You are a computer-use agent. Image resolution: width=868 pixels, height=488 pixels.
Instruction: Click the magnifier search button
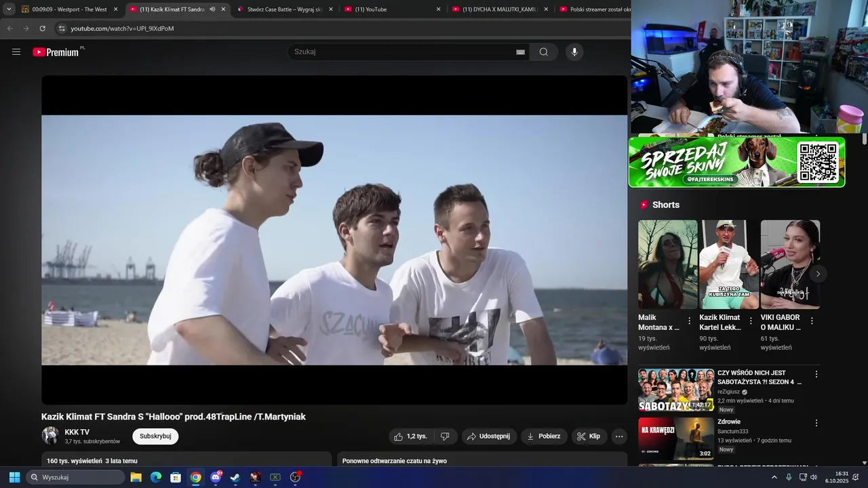pyautogui.click(x=544, y=52)
